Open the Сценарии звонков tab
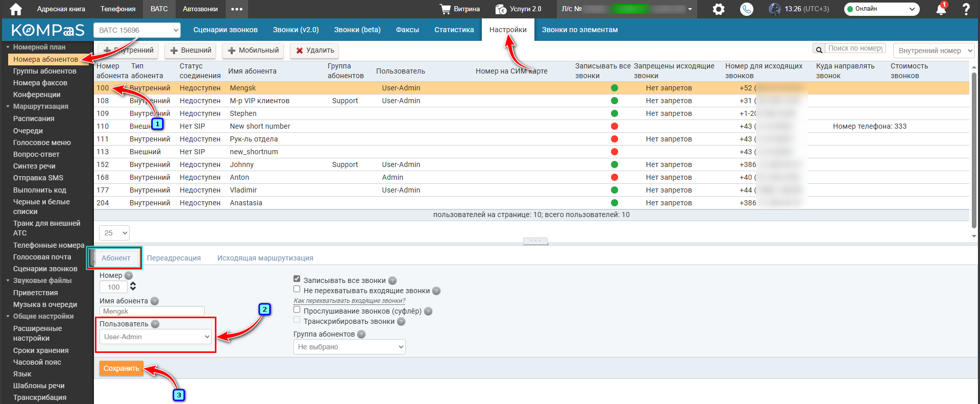The height and width of the screenshot is (404, 980). coord(226,30)
